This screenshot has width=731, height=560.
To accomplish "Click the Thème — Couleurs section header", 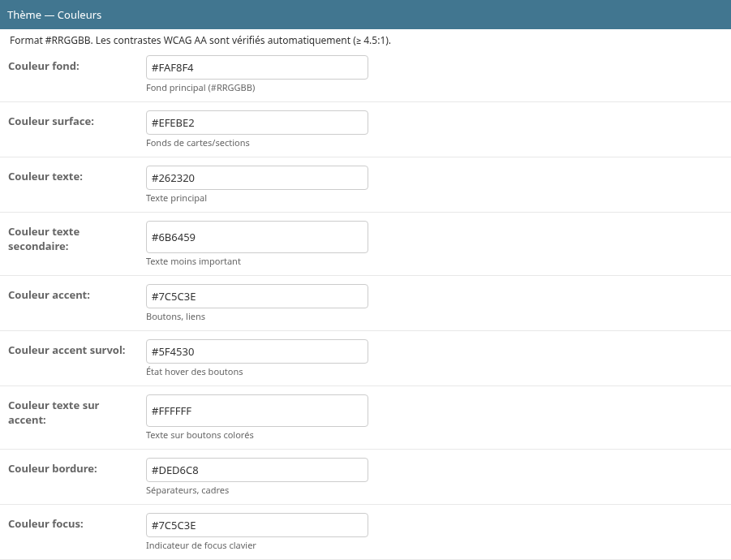I will (x=365, y=15).
